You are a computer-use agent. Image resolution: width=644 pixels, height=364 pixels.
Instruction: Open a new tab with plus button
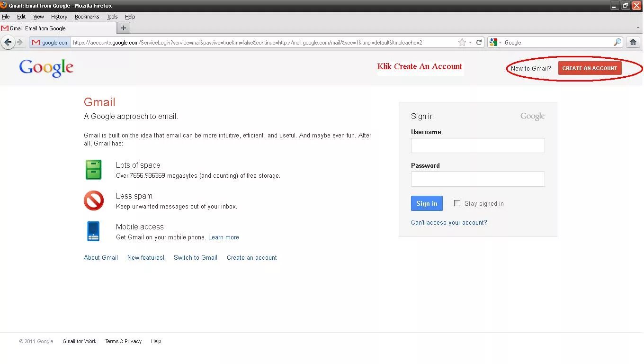123,28
